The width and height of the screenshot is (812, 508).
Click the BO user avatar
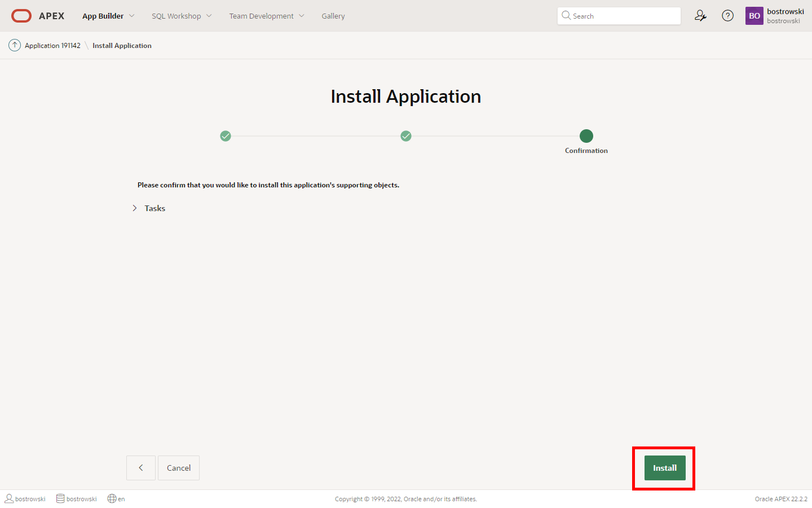(754, 16)
